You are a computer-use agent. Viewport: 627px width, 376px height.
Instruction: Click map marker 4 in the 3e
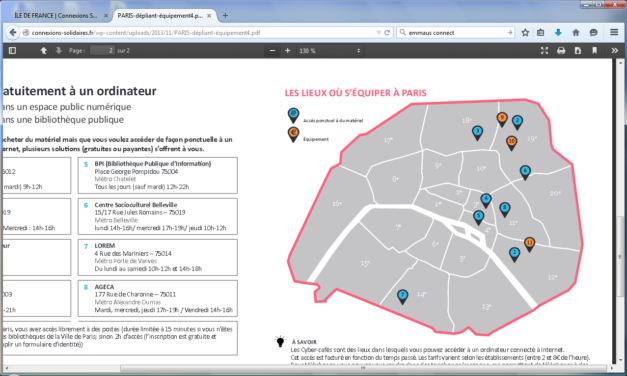point(486,200)
